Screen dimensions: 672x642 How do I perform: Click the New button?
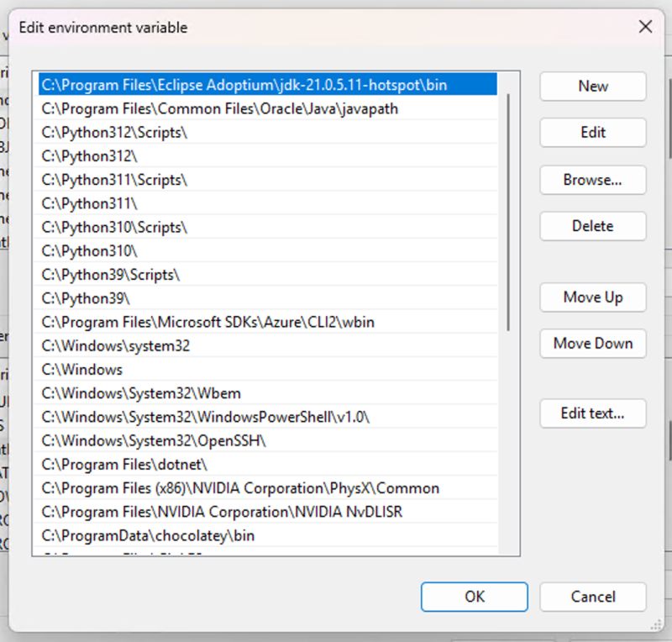(x=592, y=87)
